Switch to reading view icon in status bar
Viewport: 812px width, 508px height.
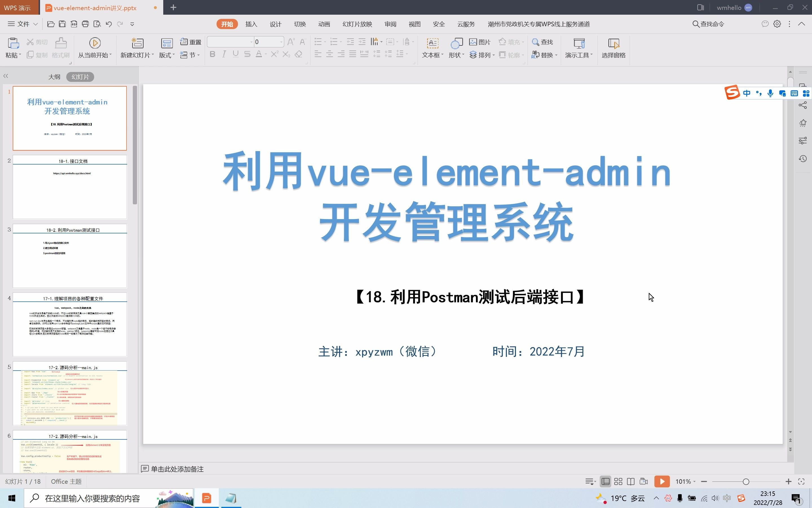click(x=631, y=481)
